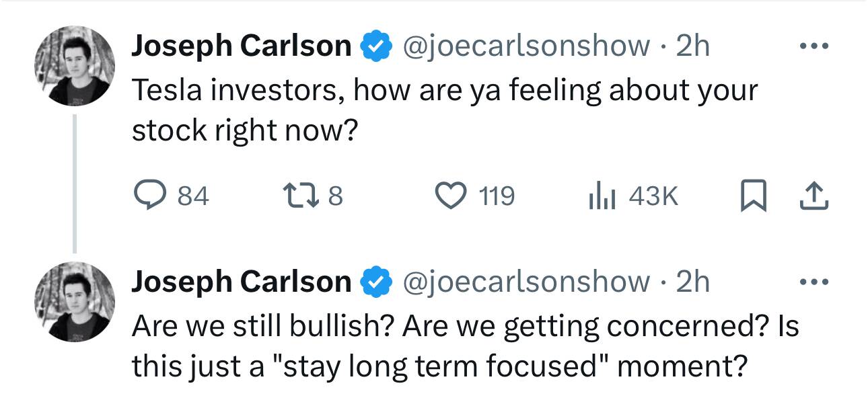This screenshot has height=398, width=868.
Task: Open Joseph Carlson's avatar on first tweet
Action: 75,67
